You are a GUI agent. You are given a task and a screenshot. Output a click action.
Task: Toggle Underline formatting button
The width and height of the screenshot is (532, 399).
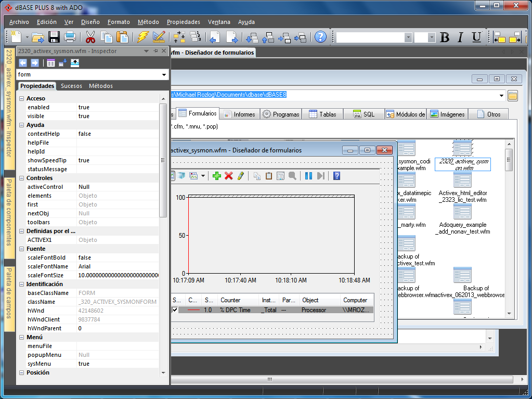pyautogui.click(x=477, y=37)
